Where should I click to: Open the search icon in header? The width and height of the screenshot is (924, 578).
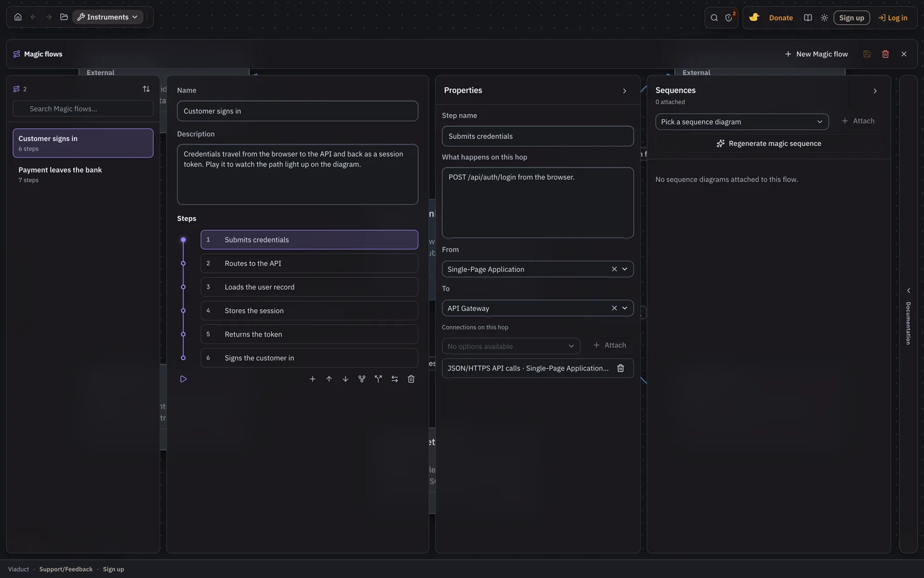[714, 18]
